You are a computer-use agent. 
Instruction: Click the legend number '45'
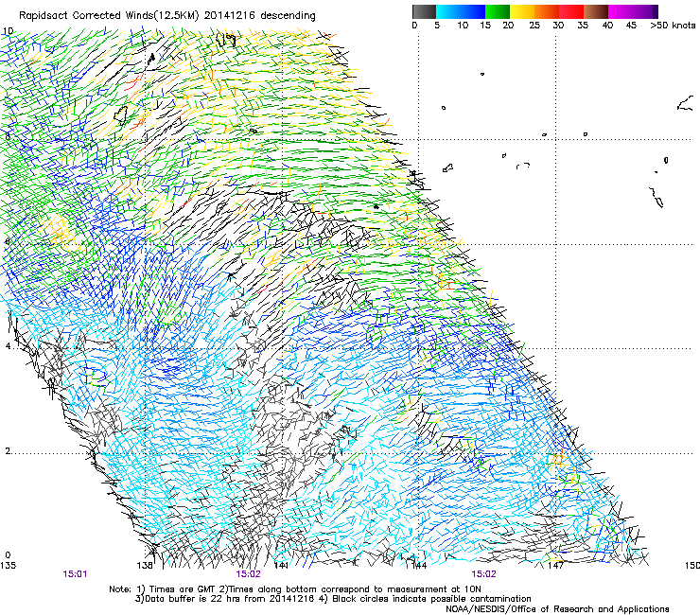[631, 26]
